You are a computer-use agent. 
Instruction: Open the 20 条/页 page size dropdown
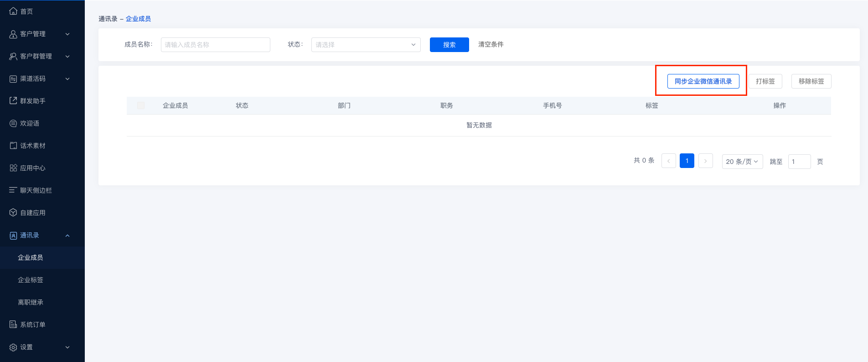coord(743,162)
